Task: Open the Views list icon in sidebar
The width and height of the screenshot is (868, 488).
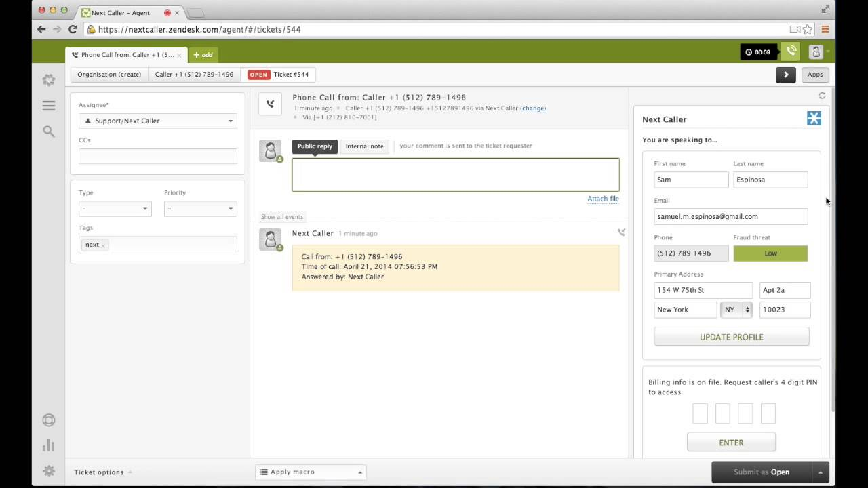Action: [49, 106]
